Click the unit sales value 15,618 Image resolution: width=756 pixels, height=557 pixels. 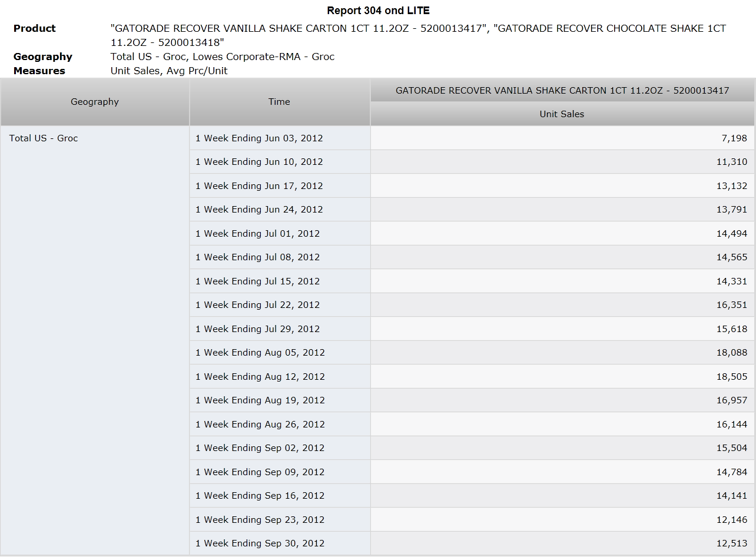[732, 329]
